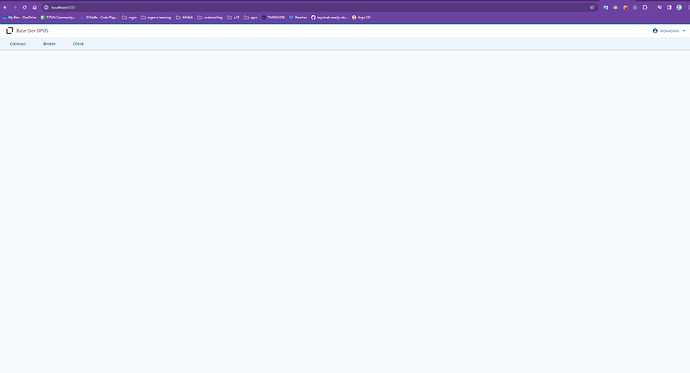Viewport: 690px width, 373px height.
Task: Expand the user account dropdown arrow
Action: click(x=684, y=31)
